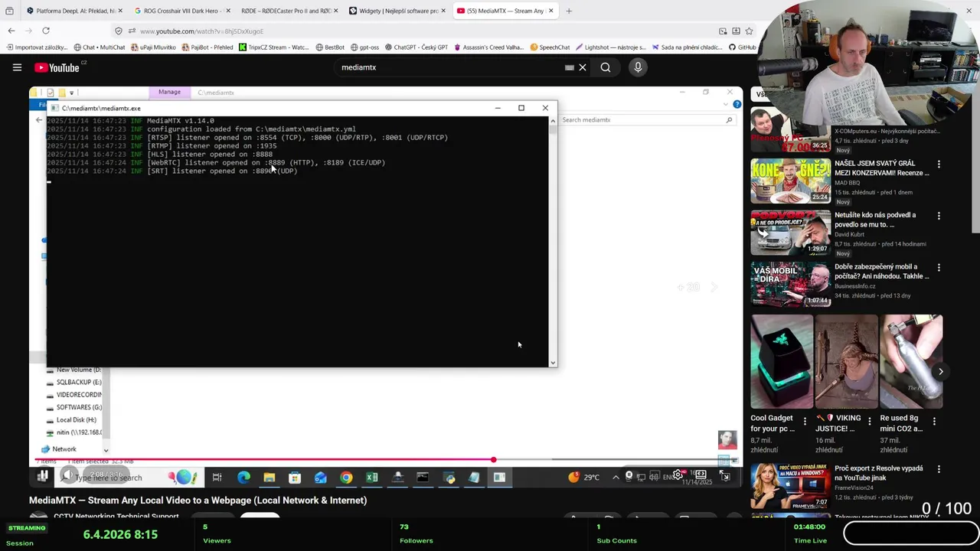Mute the video volume speaker
The image size is (980, 551).
click(x=67, y=475)
